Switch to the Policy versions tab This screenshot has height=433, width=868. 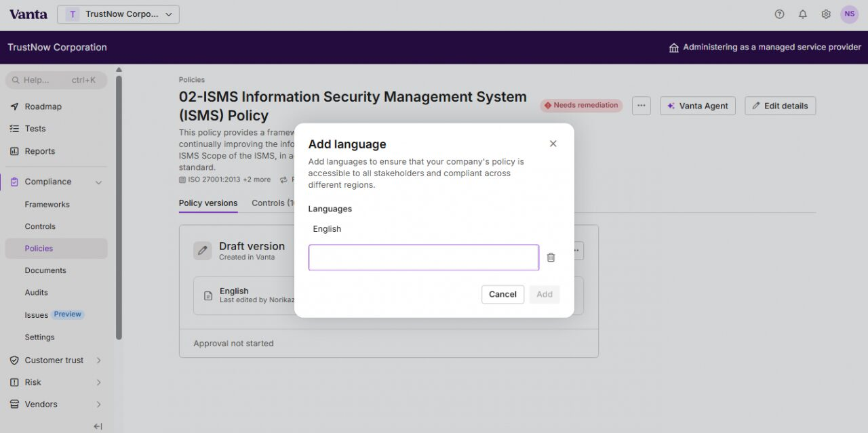208,203
